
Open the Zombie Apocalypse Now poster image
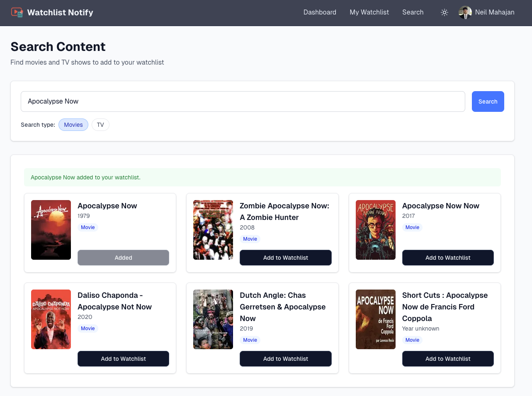click(x=213, y=230)
